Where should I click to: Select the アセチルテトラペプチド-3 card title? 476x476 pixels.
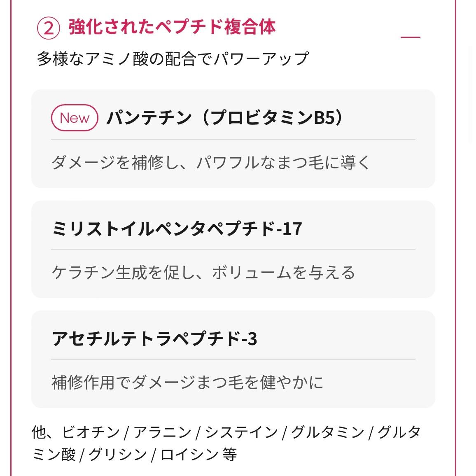(154, 338)
